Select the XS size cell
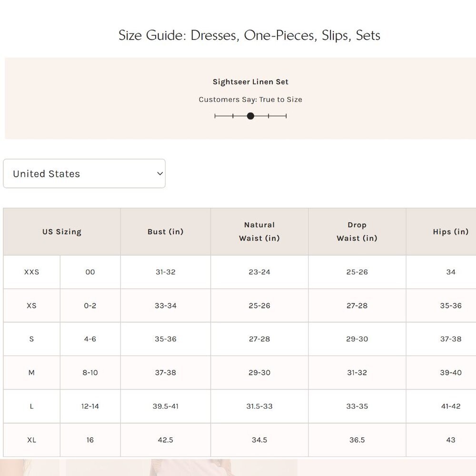 pyautogui.click(x=31, y=306)
